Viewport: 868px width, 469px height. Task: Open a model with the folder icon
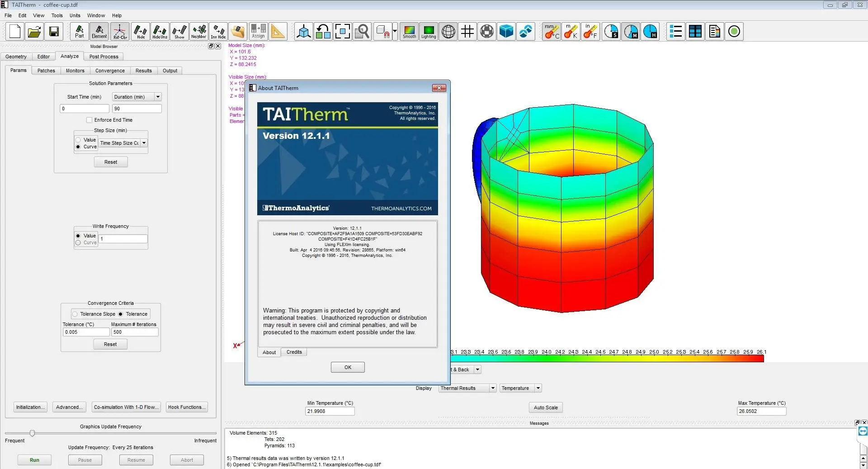[x=34, y=32]
